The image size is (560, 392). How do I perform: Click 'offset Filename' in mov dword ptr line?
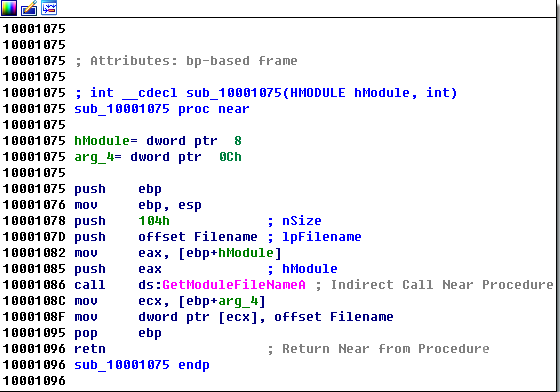334,317
